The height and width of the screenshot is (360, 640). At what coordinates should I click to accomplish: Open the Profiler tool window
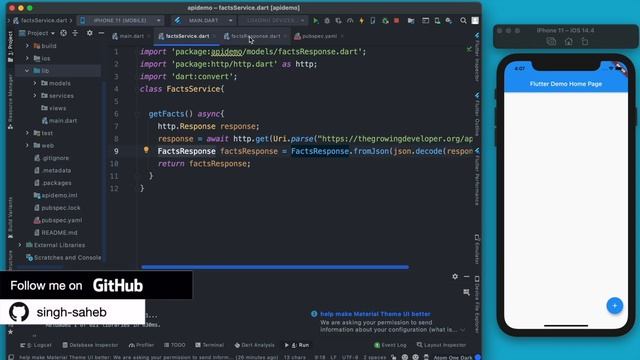141,345
